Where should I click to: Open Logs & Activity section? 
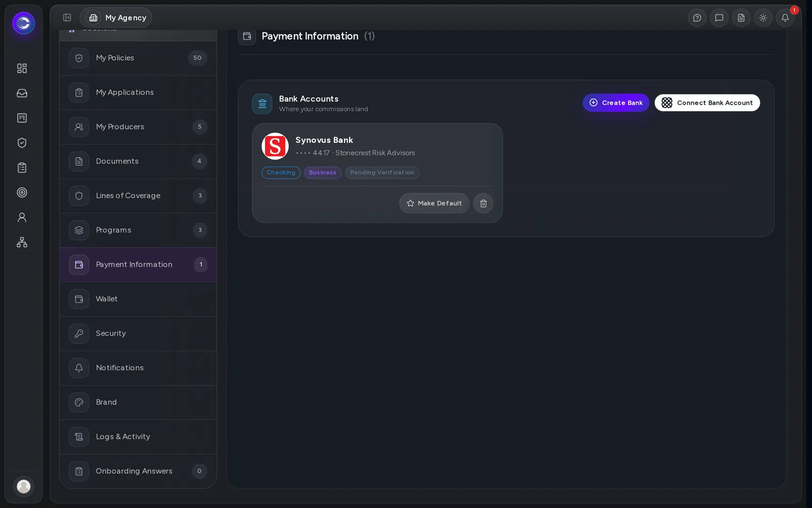pyautogui.click(x=138, y=437)
